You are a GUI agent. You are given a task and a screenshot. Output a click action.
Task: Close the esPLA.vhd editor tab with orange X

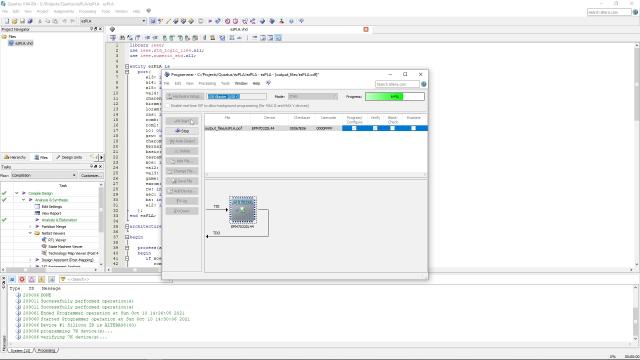coord(366,29)
